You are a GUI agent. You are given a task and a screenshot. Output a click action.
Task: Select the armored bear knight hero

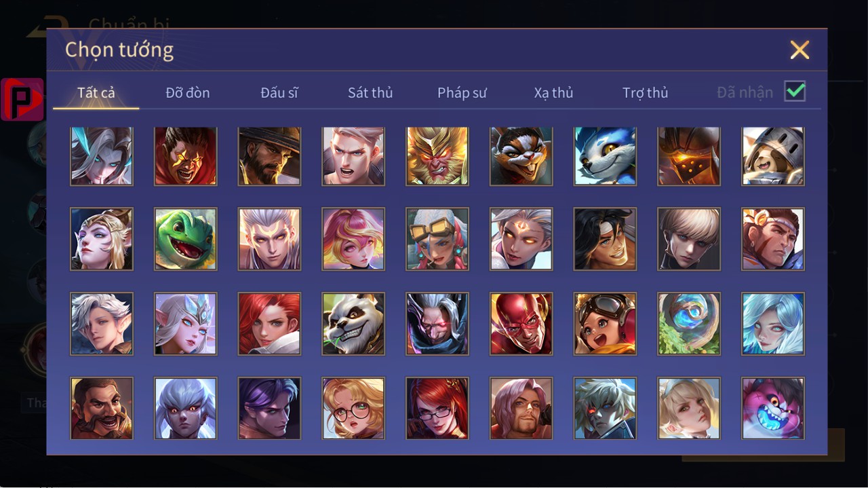tap(772, 155)
